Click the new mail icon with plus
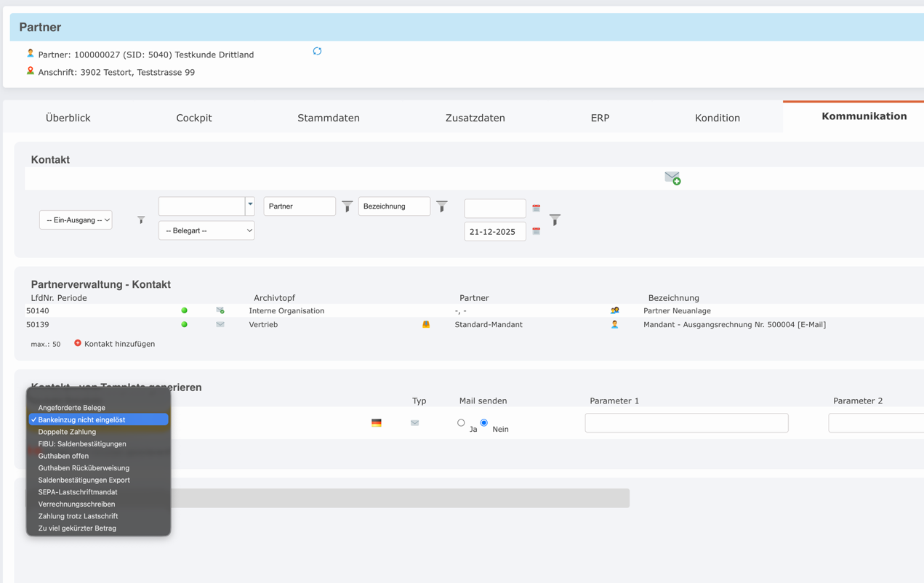Screen dimensions: 924x583 (672, 178)
